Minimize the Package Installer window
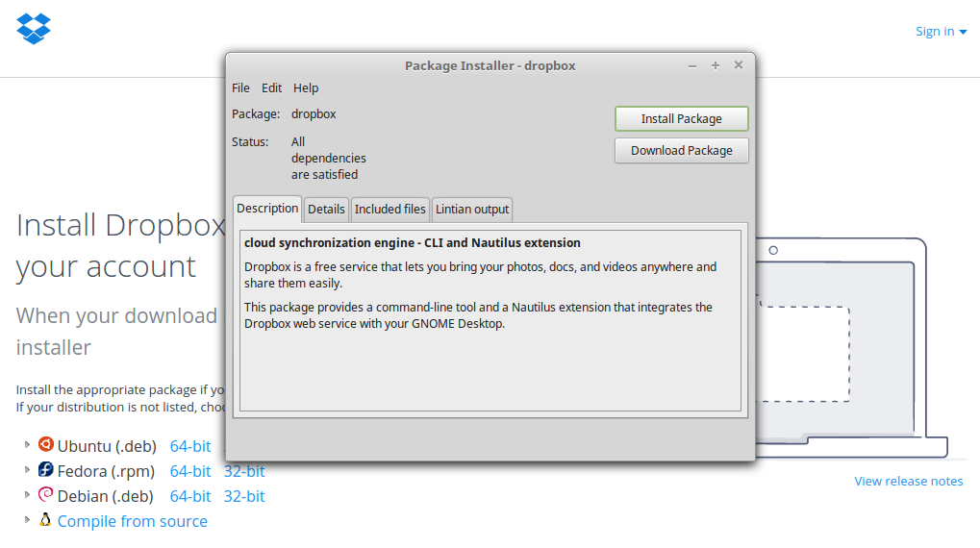Viewport: 980px width, 548px height. coord(692,65)
